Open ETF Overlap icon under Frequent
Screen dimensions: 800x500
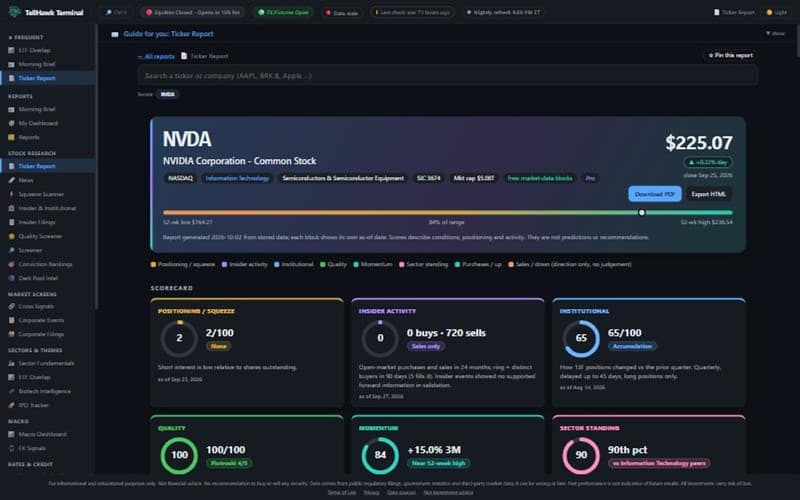click(11, 50)
